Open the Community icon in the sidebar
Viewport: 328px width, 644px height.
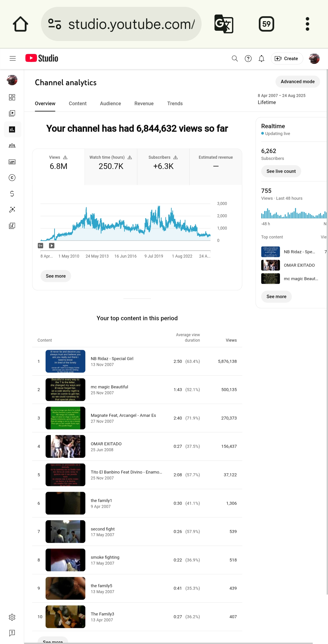pos(12,146)
